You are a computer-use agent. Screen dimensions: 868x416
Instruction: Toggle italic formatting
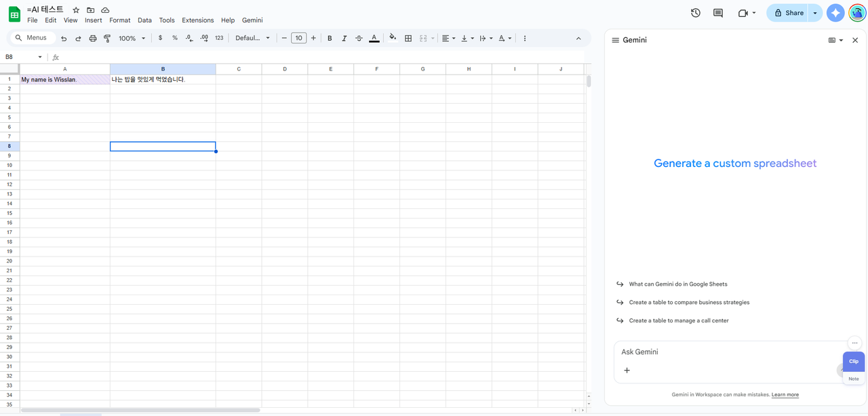[344, 39]
